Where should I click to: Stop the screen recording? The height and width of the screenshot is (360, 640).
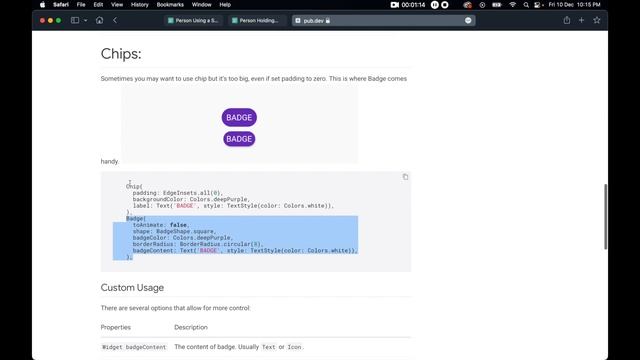445,5
